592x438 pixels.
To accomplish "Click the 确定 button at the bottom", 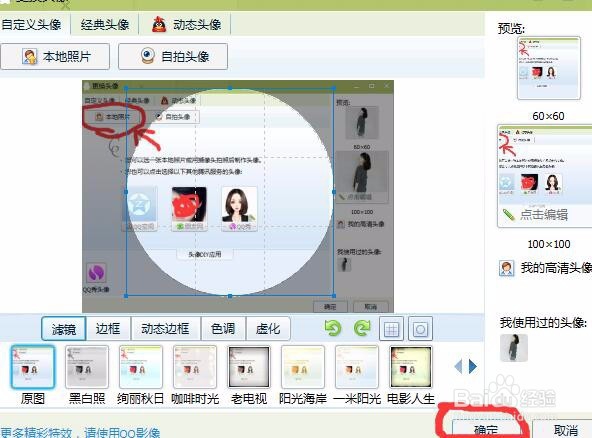I will click(486, 429).
